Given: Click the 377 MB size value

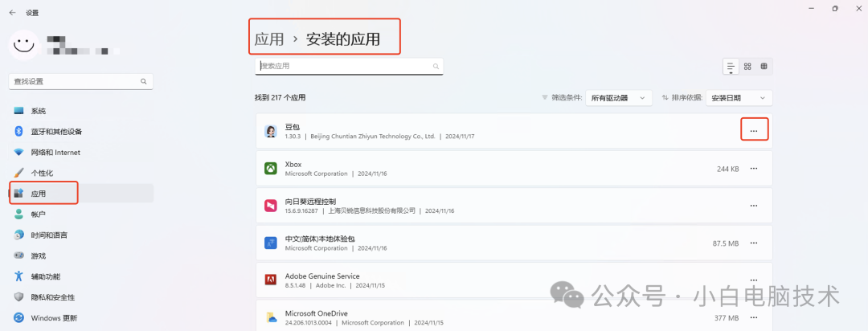Looking at the screenshot, I should [x=727, y=318].
